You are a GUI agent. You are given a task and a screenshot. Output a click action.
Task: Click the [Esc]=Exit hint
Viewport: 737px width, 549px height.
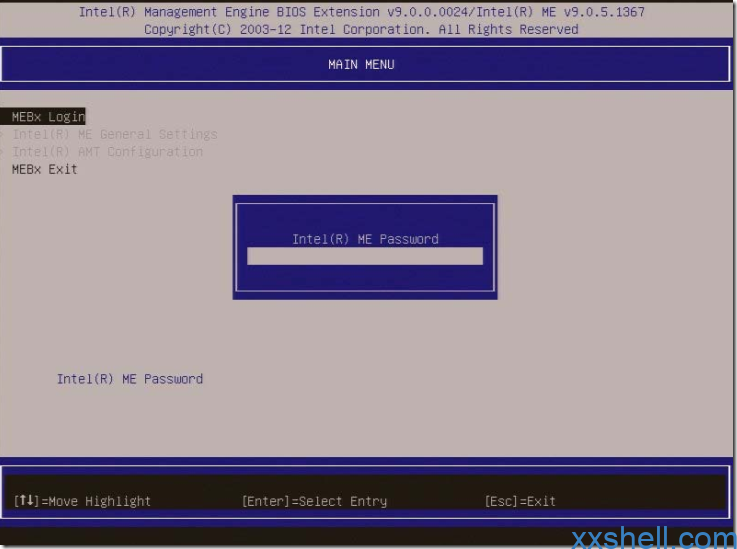[x=520, y=501]
